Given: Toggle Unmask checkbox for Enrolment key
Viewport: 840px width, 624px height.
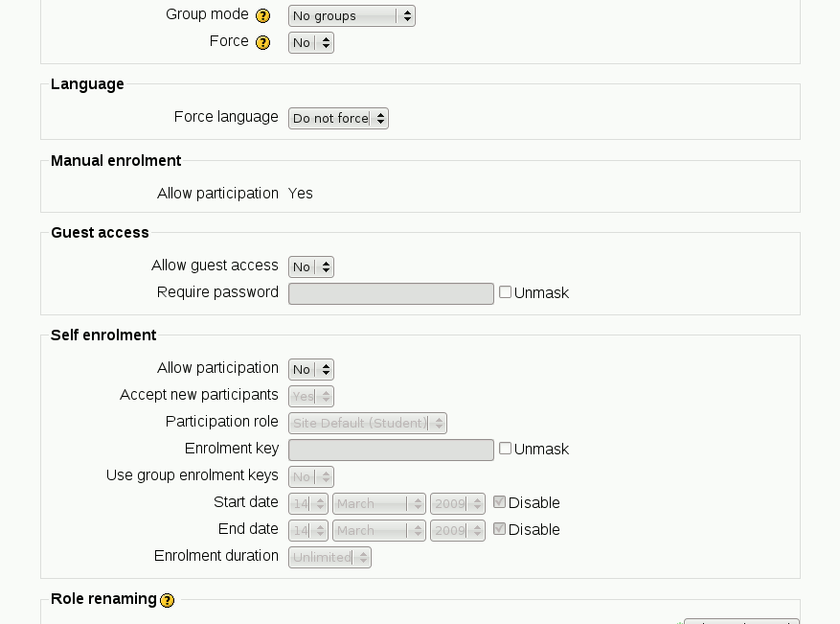Looking at the screenshot, I should coord(506,449).
